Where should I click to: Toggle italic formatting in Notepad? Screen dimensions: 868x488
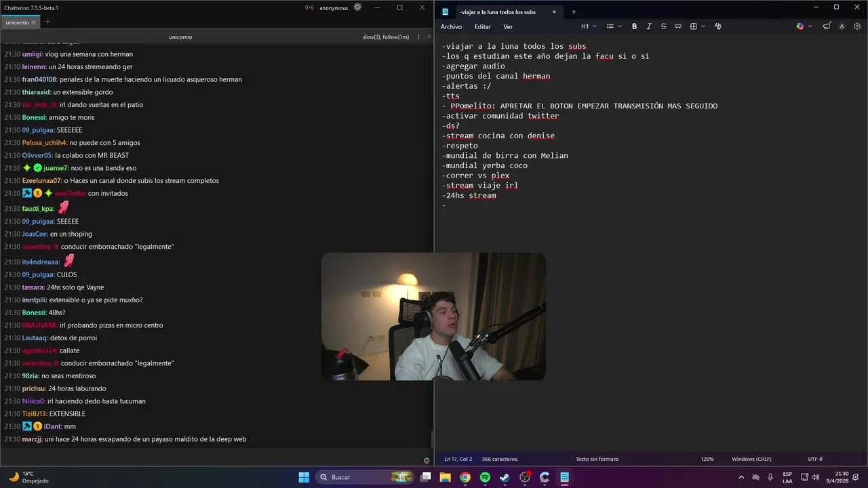(x=649, y=26)
